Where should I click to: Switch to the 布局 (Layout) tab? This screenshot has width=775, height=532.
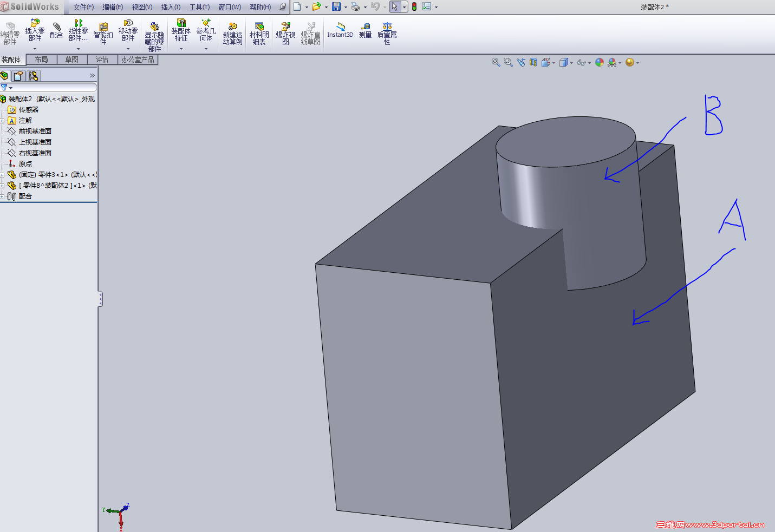[42, 60]
